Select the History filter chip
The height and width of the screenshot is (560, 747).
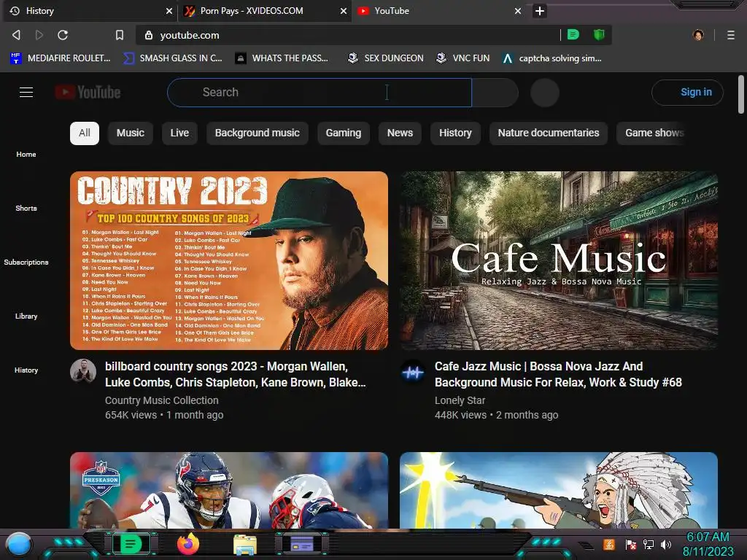[455, 133]
